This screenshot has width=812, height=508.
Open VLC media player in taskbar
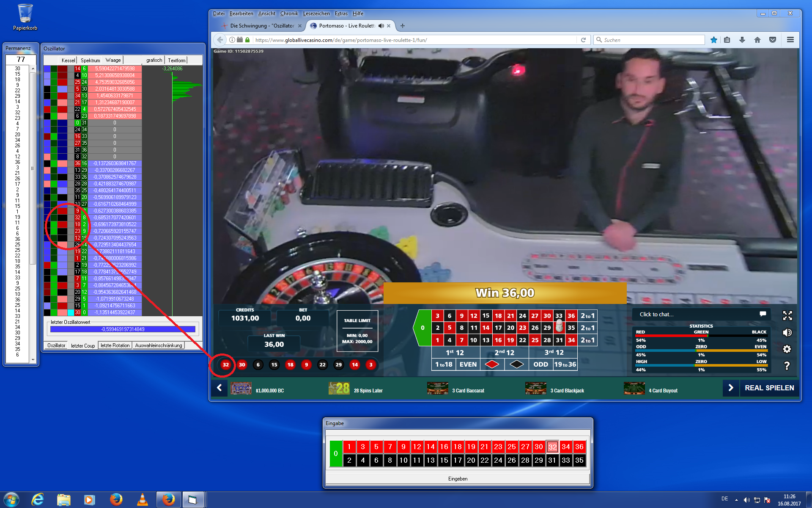click(143, 500)
